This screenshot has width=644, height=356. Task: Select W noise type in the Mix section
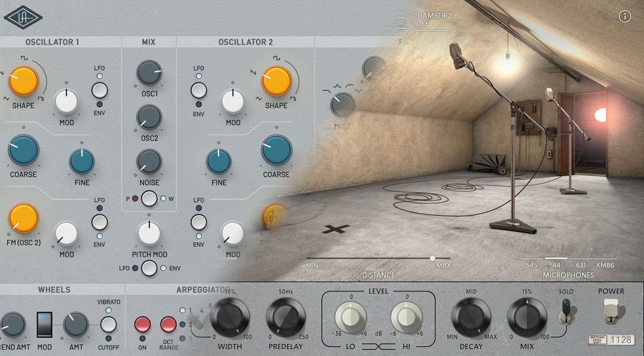coord(164,199)
